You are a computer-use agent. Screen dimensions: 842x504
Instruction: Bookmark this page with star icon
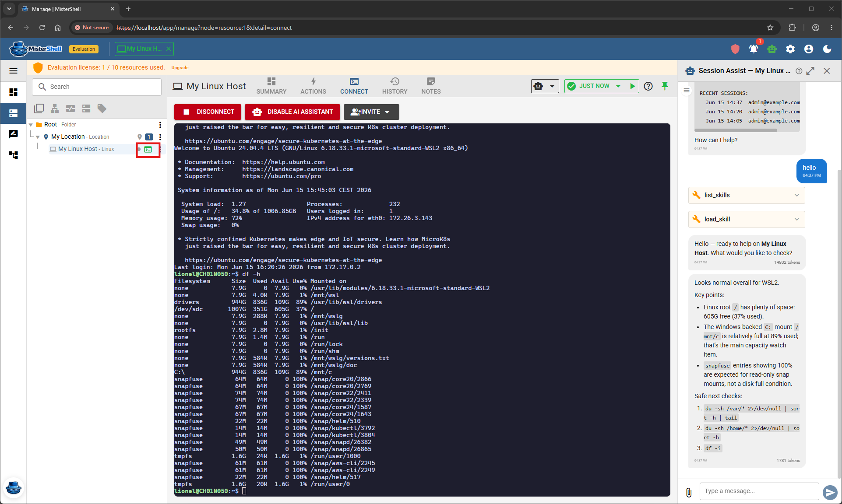pos(770,28)
